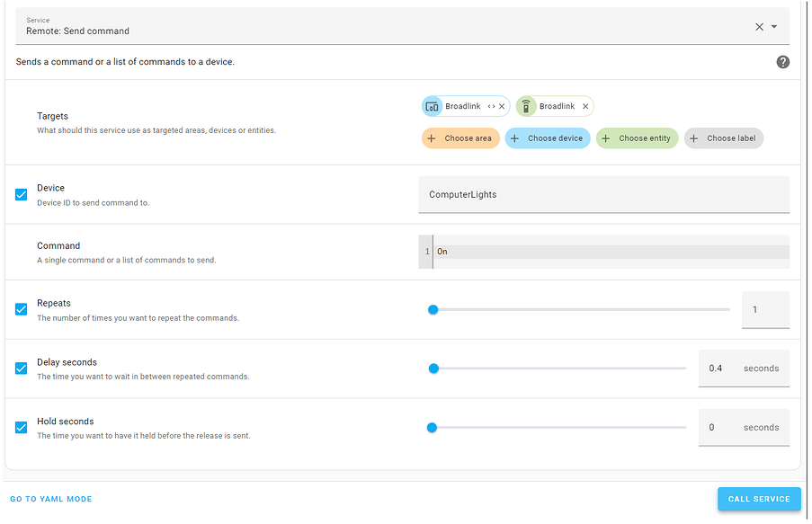Click the Repeats slider handle

coord(433,309)
